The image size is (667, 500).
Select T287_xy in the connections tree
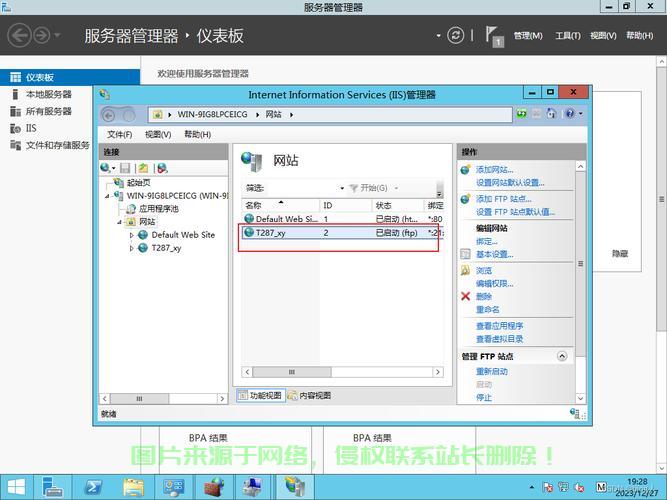pos(166,248)
